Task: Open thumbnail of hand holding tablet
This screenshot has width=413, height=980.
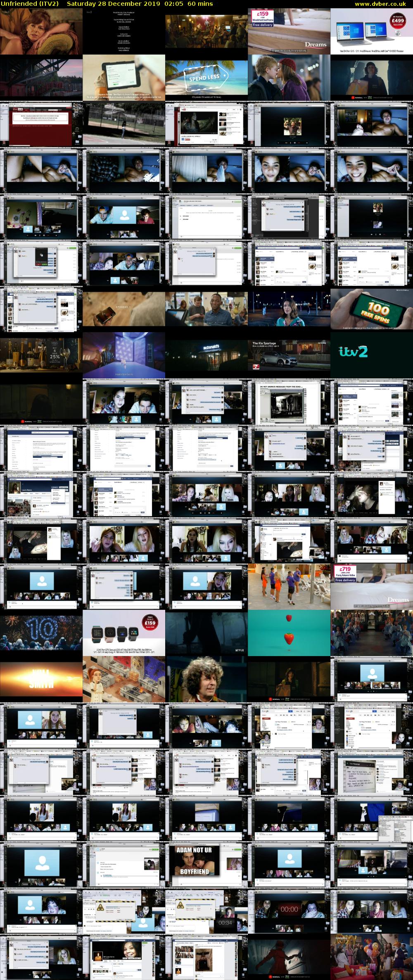Action: pos(124,78)
